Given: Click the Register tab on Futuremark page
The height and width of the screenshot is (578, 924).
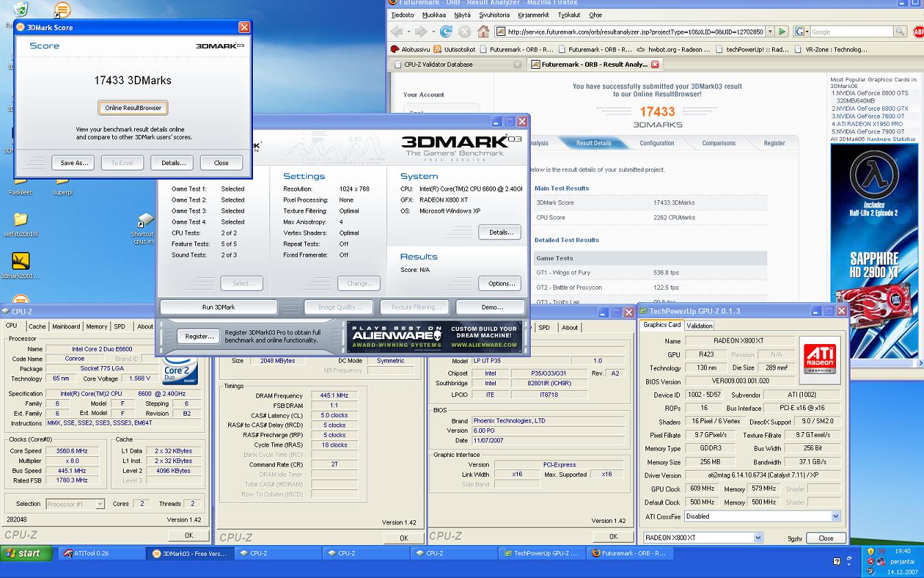Looking at the screenshot, I should (x=774, y=143).
